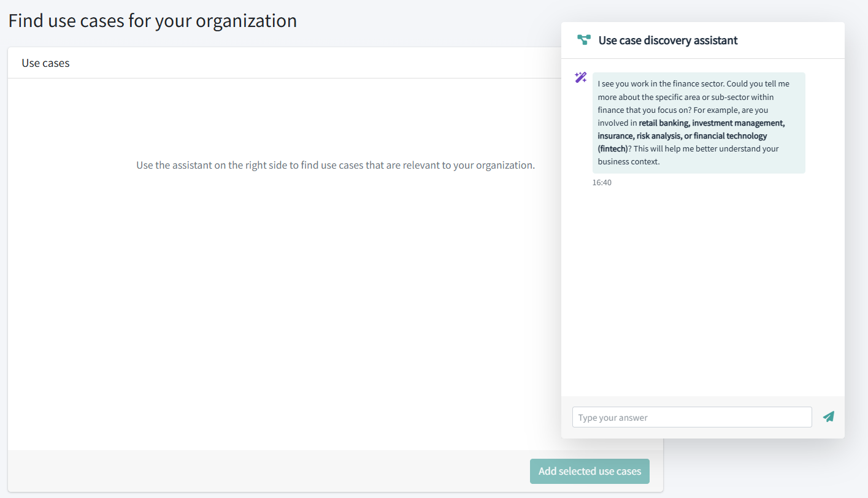The image size is (868, 498).
Task: Click the send arrow right of the answer box
Action: coord(828,416)
